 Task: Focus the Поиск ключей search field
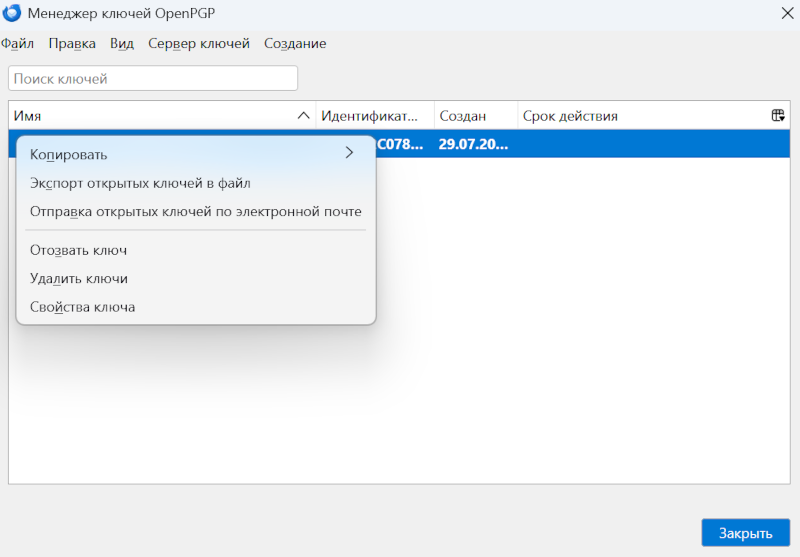pyautogui.click(x=153, y=79)
